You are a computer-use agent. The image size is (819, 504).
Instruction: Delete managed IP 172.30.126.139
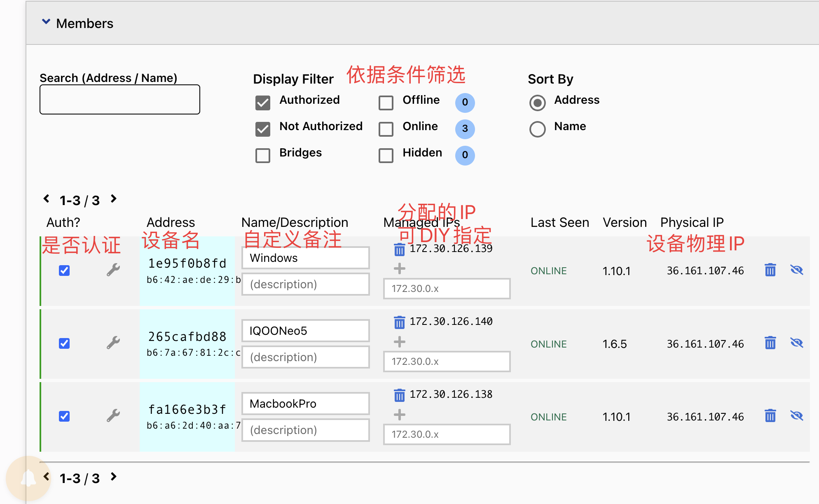[399, 250]
